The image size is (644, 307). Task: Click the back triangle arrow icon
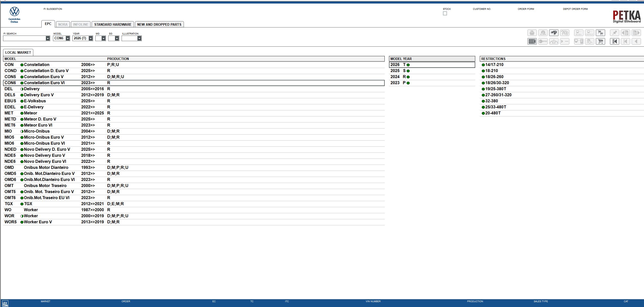click(x=636, y=41)
